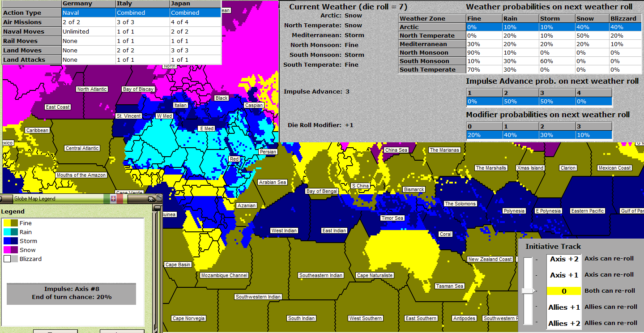This screenshot has width=644, height=333.
Task: Select The Solomons sea area label
Action: pyautogui.click(x=460, y=204)
